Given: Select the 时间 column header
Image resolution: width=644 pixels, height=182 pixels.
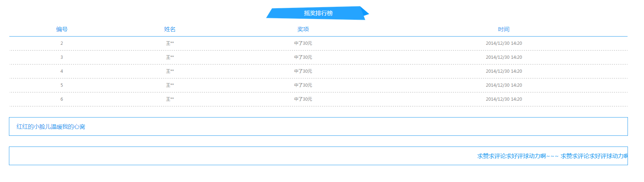Looking at the screenshot, I should [504, 29].
